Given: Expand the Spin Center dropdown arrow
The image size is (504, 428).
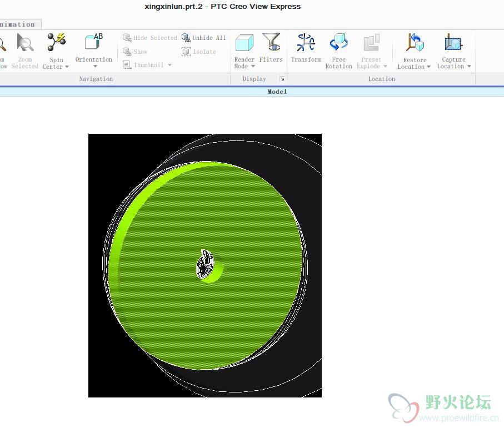Looking at the screenshot, I should (67, 67).
